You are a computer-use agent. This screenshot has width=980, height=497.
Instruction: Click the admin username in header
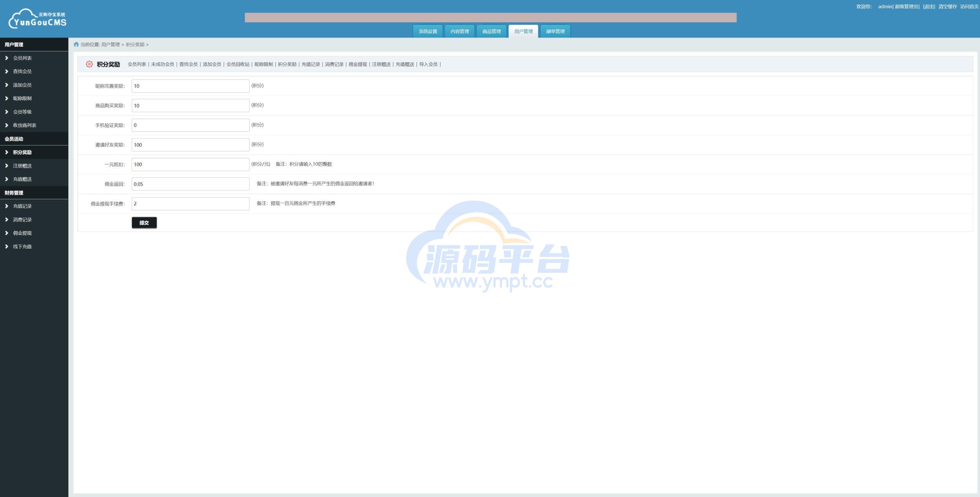coord(885,7)
